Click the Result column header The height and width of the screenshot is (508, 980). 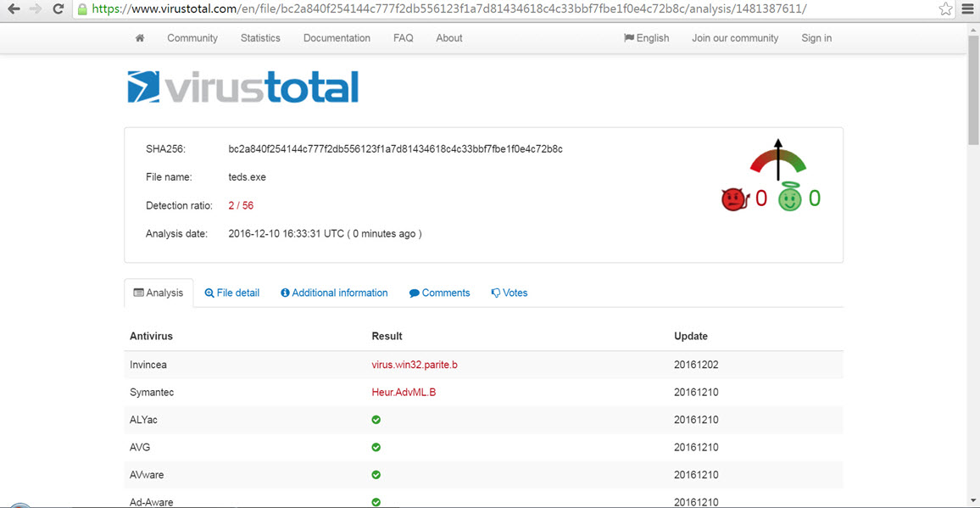387,336
